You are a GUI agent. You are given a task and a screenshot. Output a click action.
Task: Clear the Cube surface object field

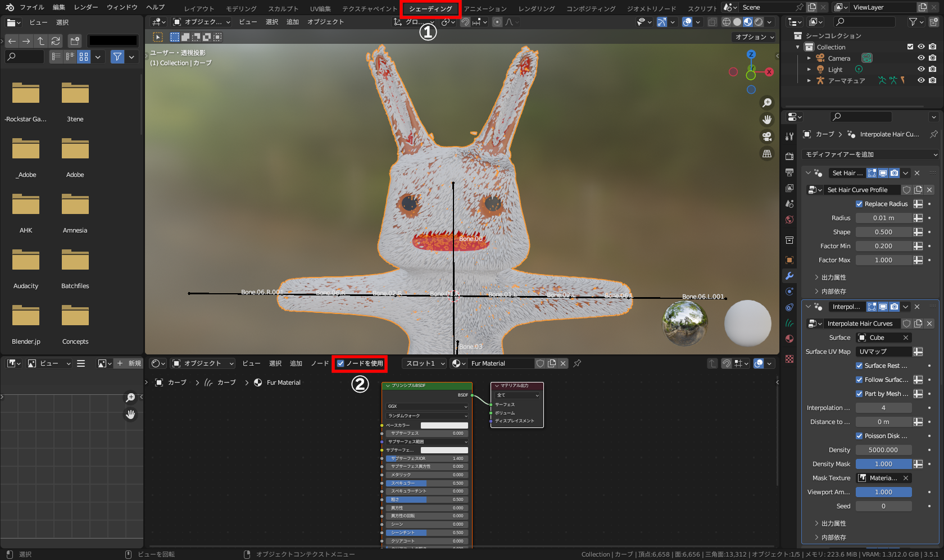point(906,338)
